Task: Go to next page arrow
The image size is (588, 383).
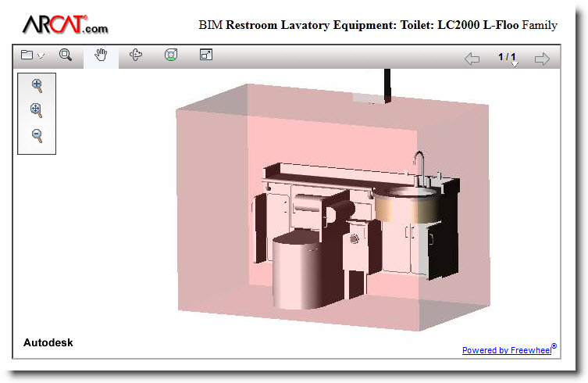Action: pos(542,59)
